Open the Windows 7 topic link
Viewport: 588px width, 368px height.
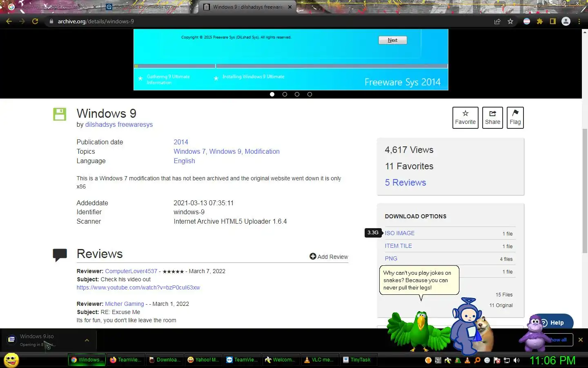pyautogui.click(x=190, y=151)
